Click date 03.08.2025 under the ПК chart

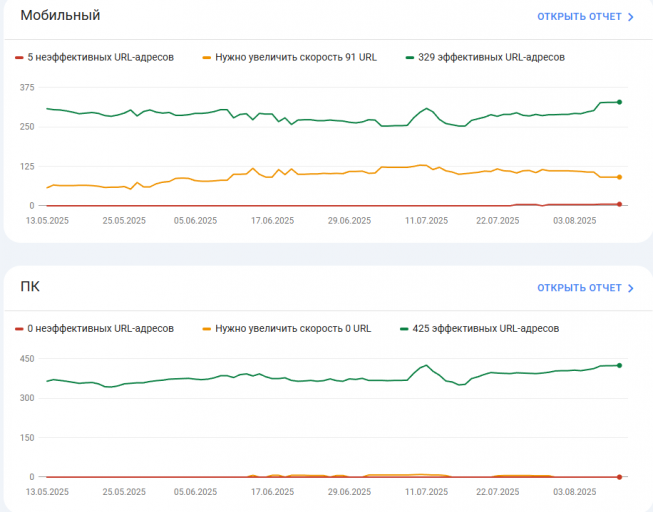575,492
